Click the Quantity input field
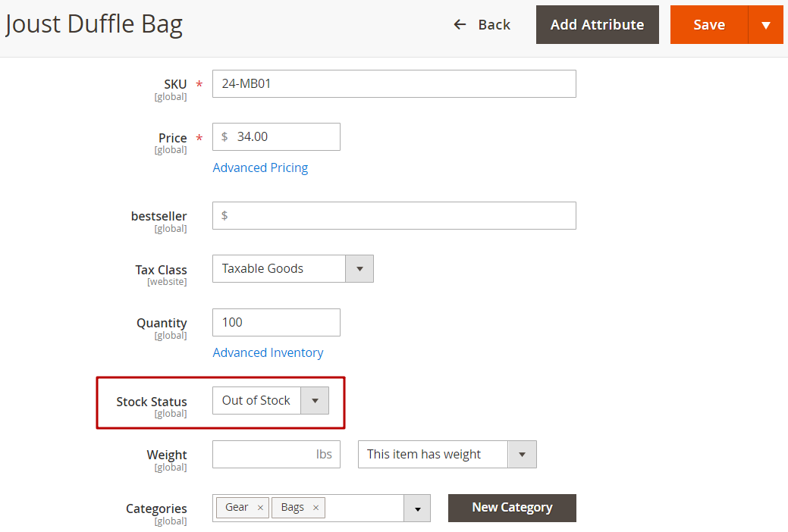 [276, 322]
